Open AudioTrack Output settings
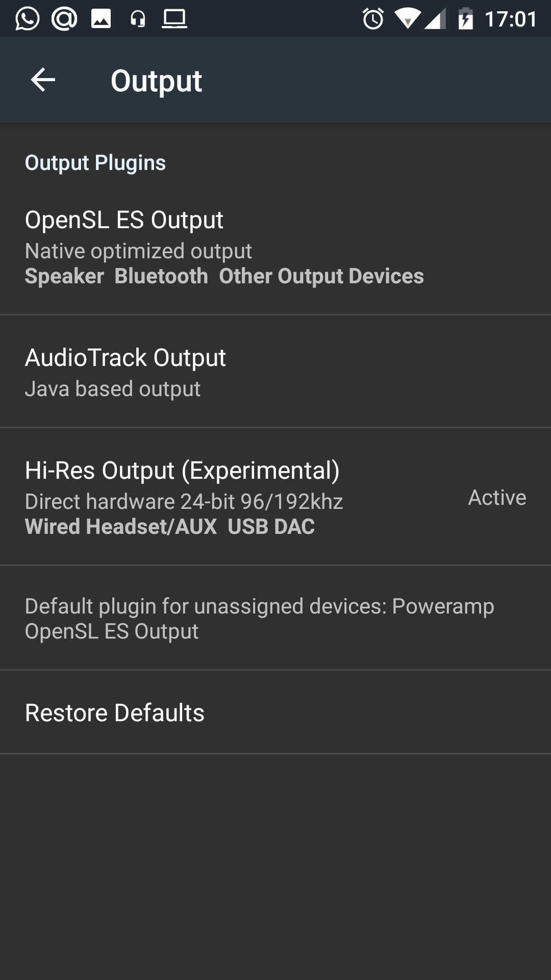Screen dimensions: 551x980 (x=275, y=372)
